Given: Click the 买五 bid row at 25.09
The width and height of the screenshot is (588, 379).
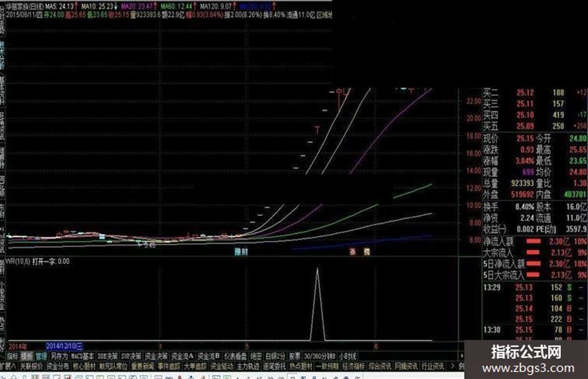Looking at the screenshot, I should 534,126.
